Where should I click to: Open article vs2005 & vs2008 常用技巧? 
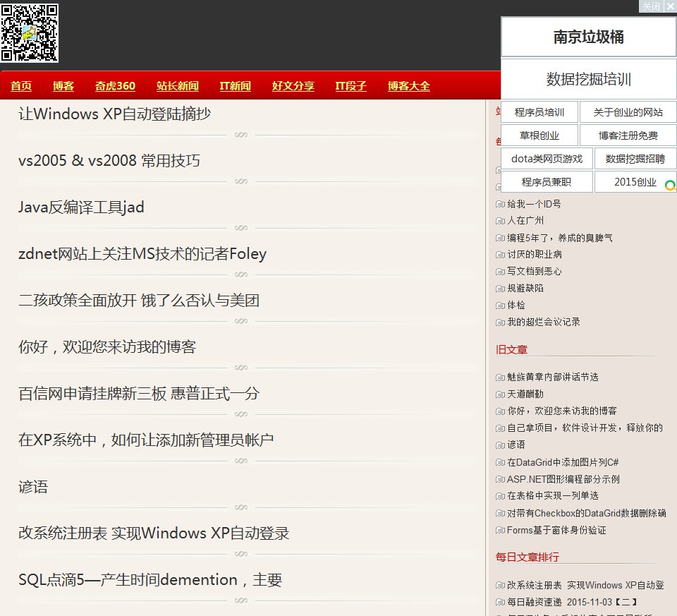pyautogui.click(x=109, y=161)
